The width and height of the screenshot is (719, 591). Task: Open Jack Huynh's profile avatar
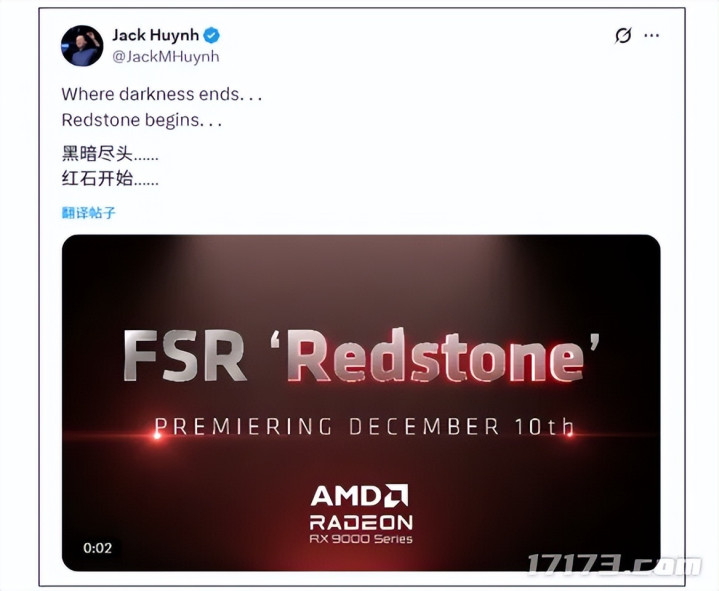point(82,46)
